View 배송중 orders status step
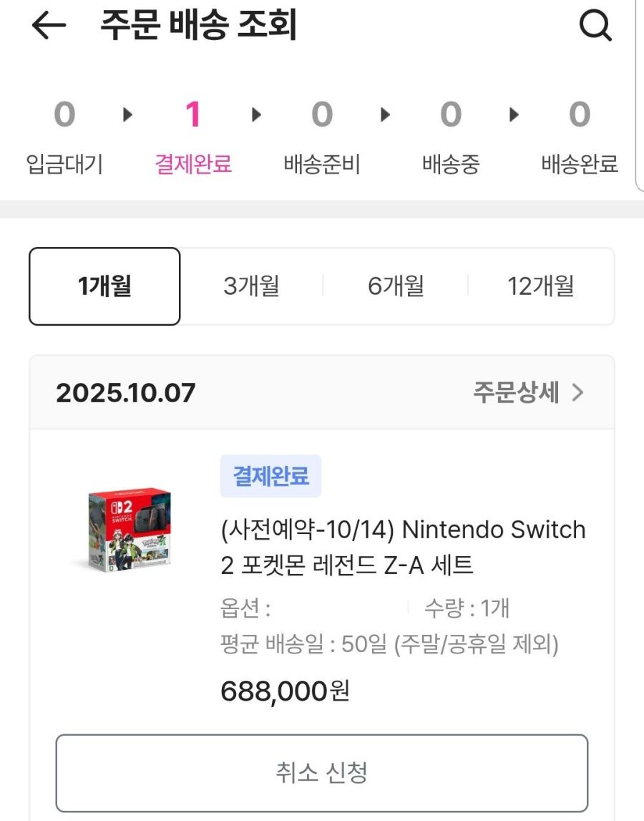 (x=450, y=136)
